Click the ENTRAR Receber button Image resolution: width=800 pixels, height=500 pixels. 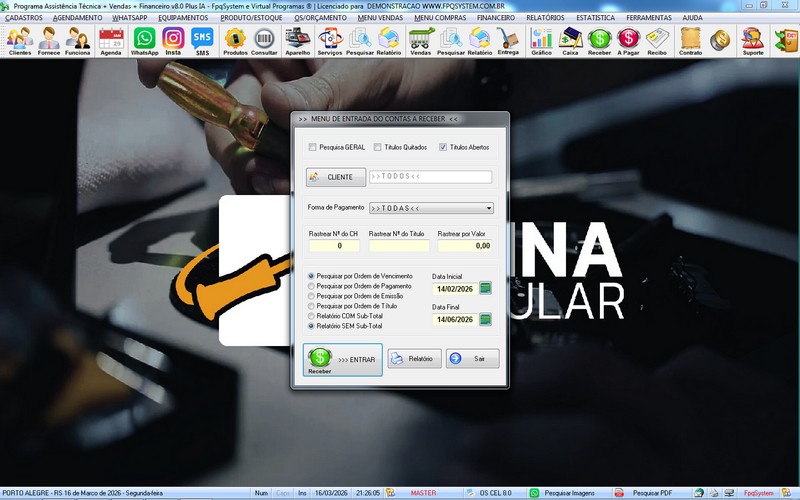click(343, 360)
